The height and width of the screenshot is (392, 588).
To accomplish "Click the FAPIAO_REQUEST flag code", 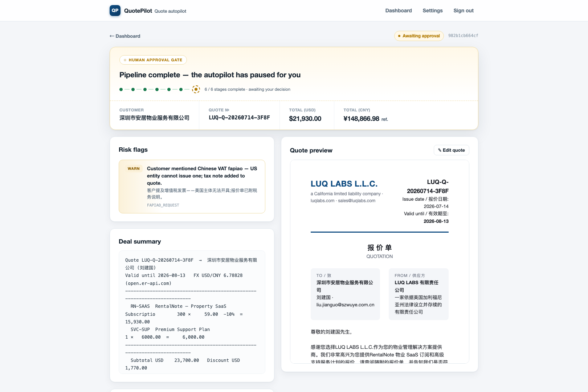I will 163,205.
